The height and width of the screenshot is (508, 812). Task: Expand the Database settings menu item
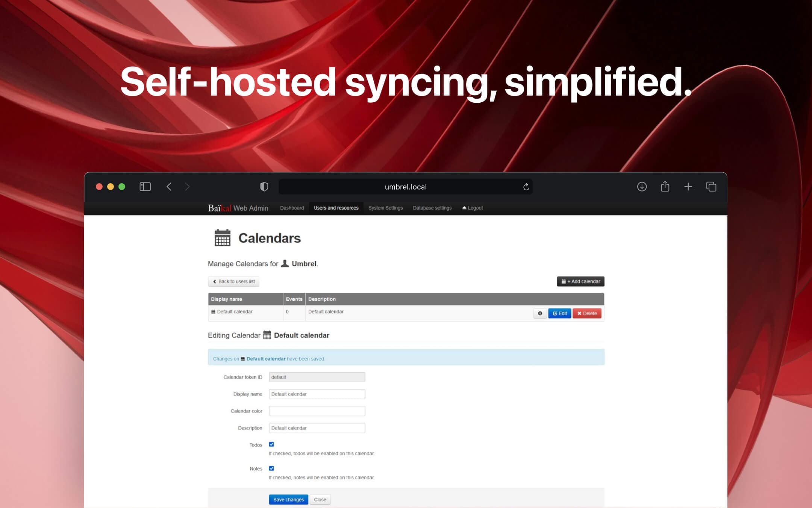pos(432,208)
